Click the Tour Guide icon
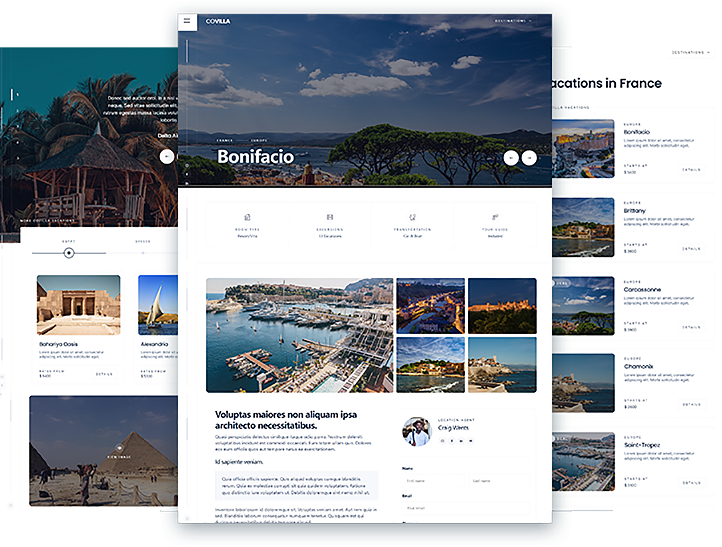The image size is (722, 547). pyautogui.click(x=495, y=217)
